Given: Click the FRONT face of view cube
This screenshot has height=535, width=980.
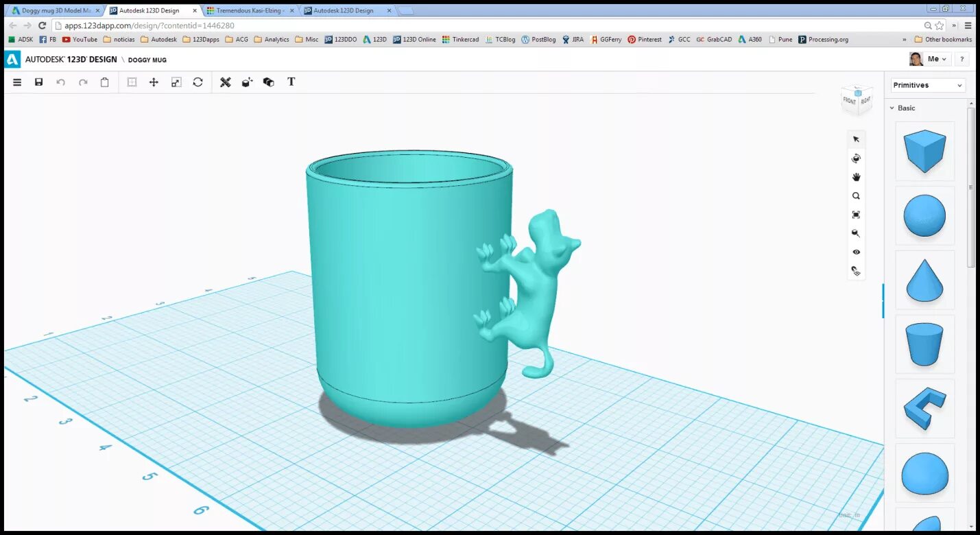Looking at the screenshot, I should point(850,101).
